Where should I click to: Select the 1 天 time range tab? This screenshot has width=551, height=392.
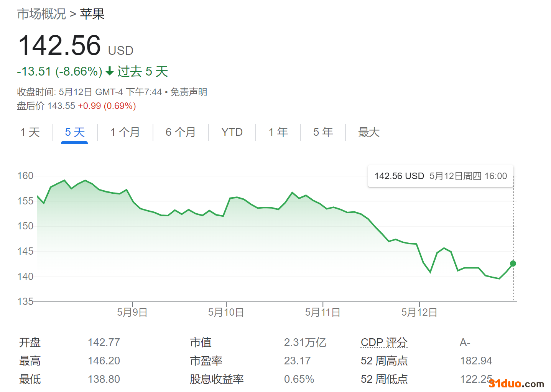[x=30, y=132]
